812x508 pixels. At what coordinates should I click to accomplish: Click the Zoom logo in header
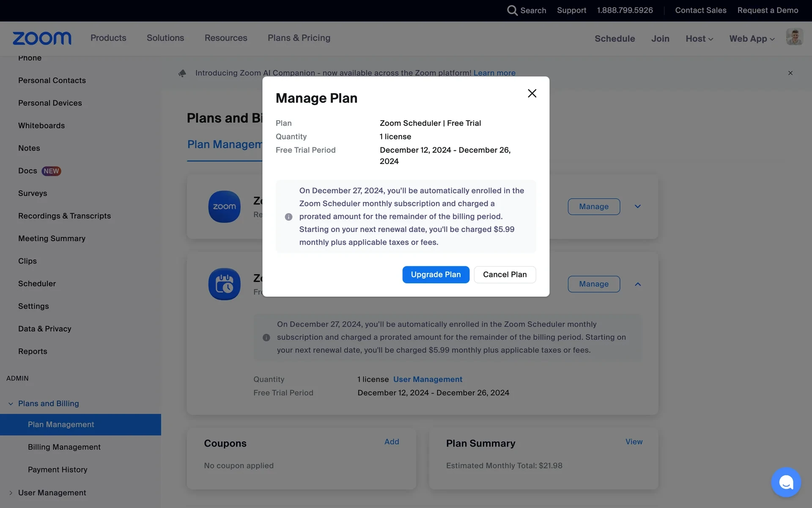(x=42, y=39)
